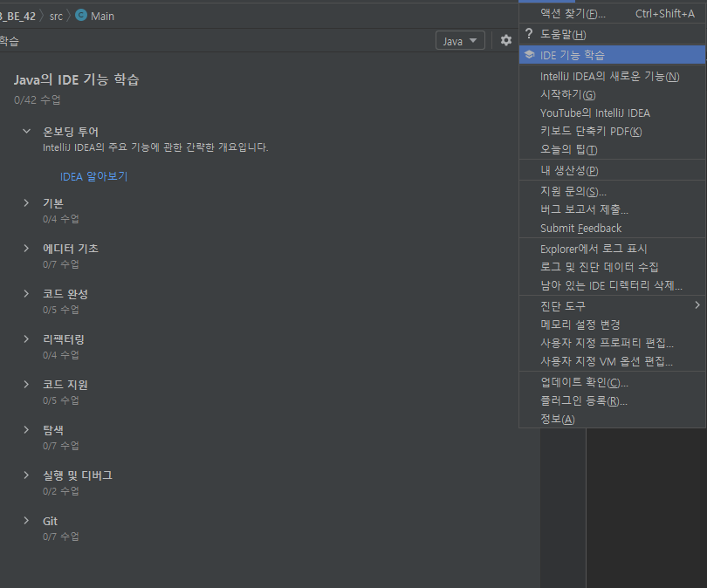Click the Java의 IDE 기능 학습 heading
The image size is (707, 588).
click(x=76, y=79)
